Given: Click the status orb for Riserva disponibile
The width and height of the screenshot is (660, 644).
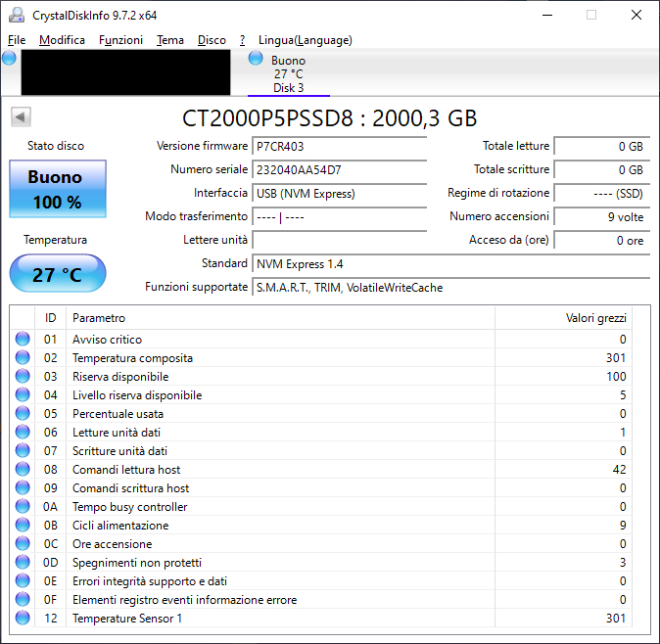Looking at the screenshot, I should (23, 376).
